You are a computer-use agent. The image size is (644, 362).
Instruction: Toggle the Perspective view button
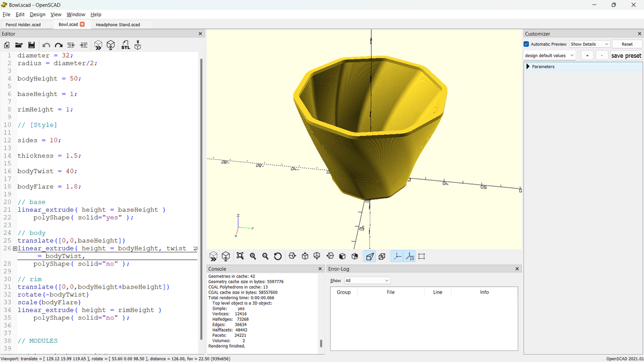pos(370,256)
